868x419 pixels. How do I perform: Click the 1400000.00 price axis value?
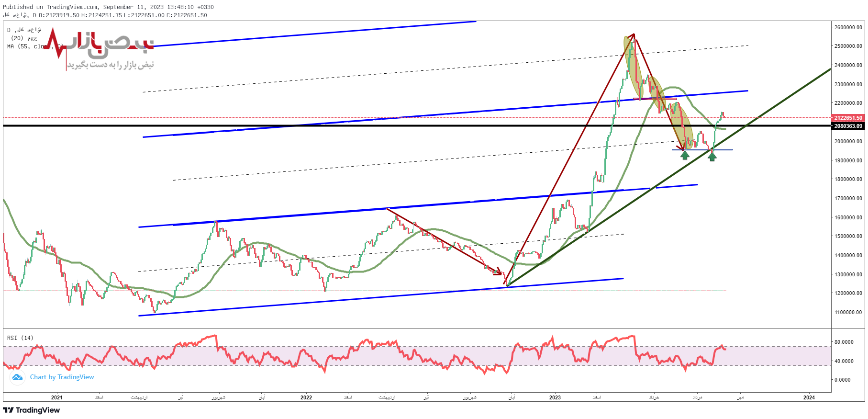point(848,255)
